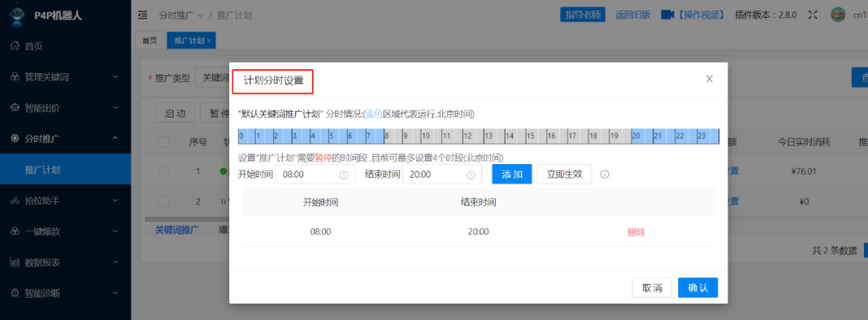Toggle the sidebar collapse hamburger icon
This screenshot has width=868, height=320.
tap(143, 15)
